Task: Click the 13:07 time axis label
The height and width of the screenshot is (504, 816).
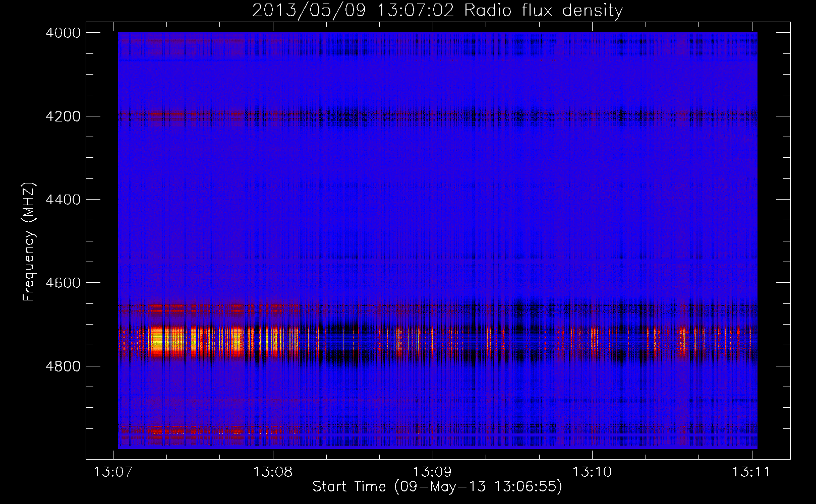Action: (x=113, y=472)
